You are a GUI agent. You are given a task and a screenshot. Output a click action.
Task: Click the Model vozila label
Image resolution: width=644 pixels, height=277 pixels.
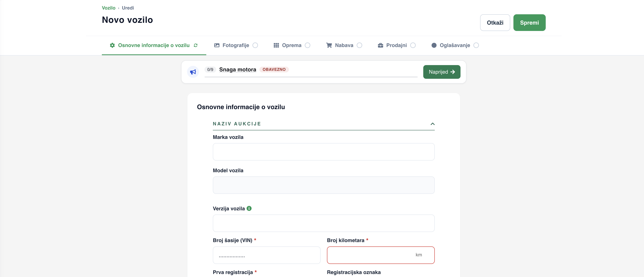[228, 170]
